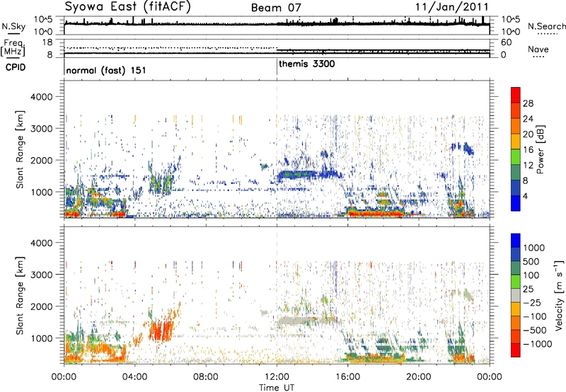Image resolution: width=566 pixels, height=392 pixels.
Task: Click the '4' value on power colorbar
Action: coord(525,196)
